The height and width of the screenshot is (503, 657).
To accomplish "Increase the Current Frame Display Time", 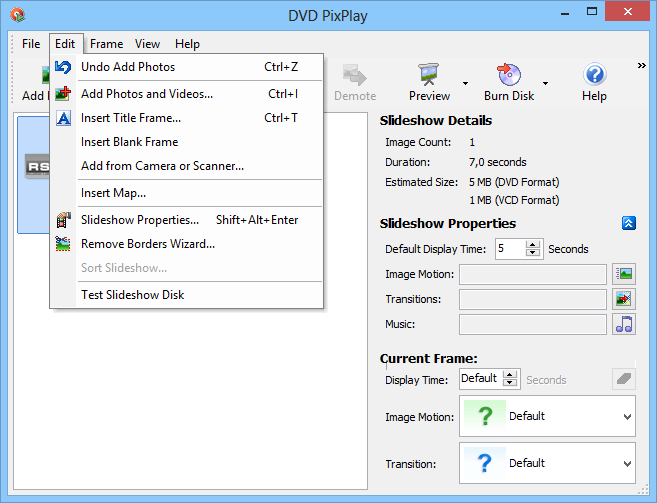I will pos(510,375).
